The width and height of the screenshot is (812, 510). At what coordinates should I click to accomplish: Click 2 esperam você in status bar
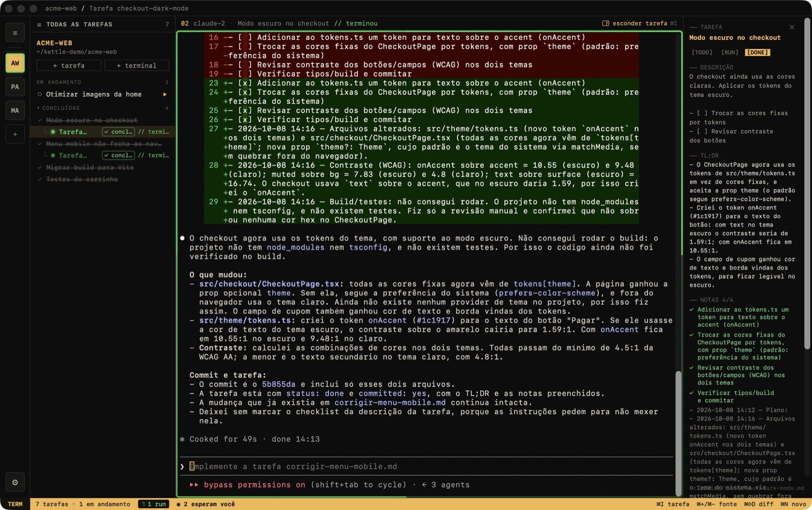tap(206, 504)
